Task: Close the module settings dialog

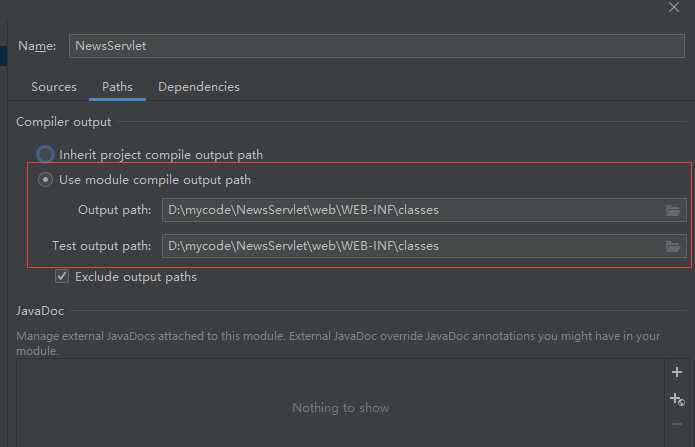Action: pos(674,7)
